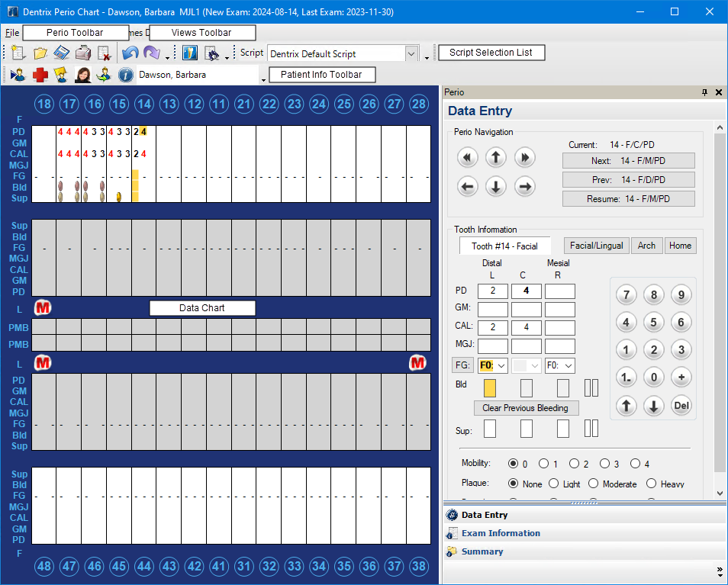Click the blue patient information 'i' icon
Viewport: 728px width, 585px height.
coord(126,75)
